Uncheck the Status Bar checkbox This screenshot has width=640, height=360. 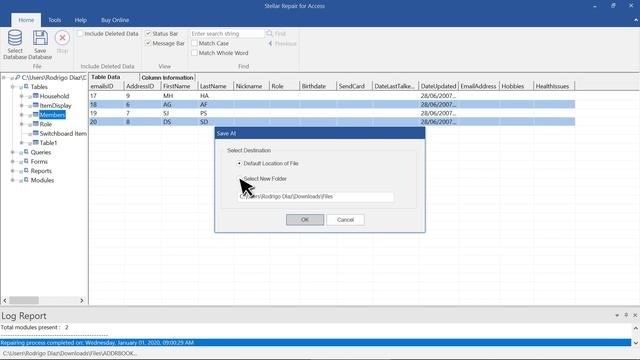point(148,33)
